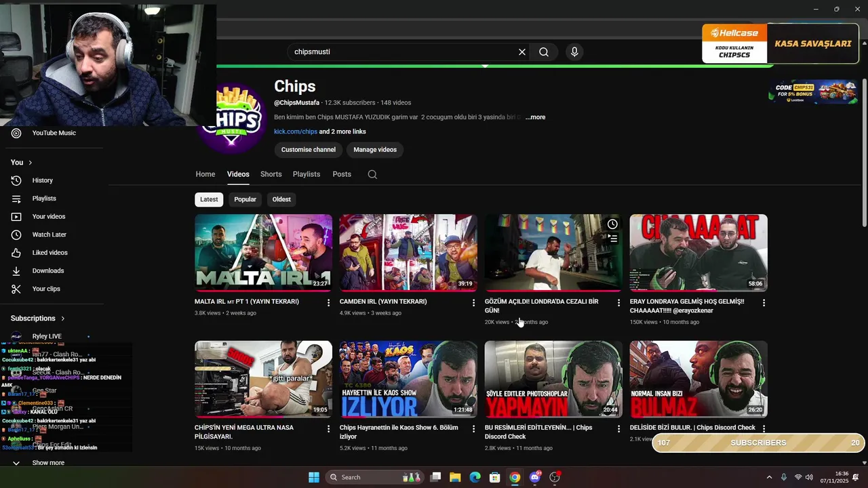Start voice search with microphone icon

point(574,52)
